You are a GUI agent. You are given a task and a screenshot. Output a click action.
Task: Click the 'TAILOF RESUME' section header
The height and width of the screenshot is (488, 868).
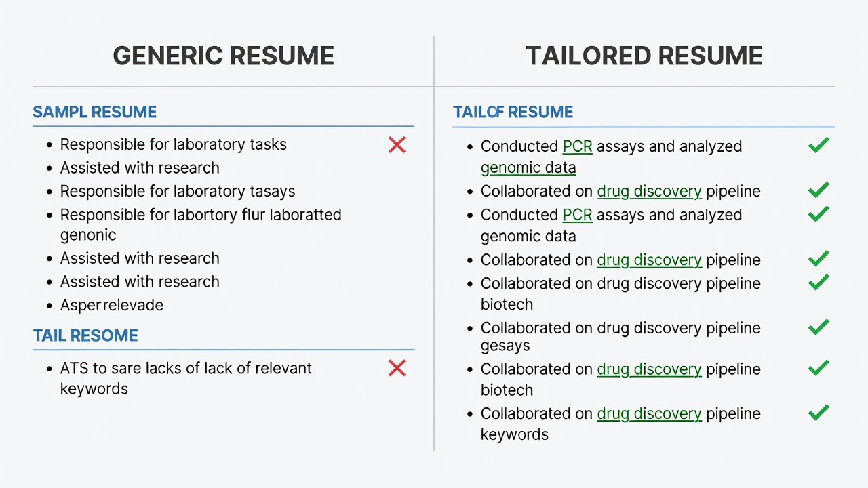(513, 112)
